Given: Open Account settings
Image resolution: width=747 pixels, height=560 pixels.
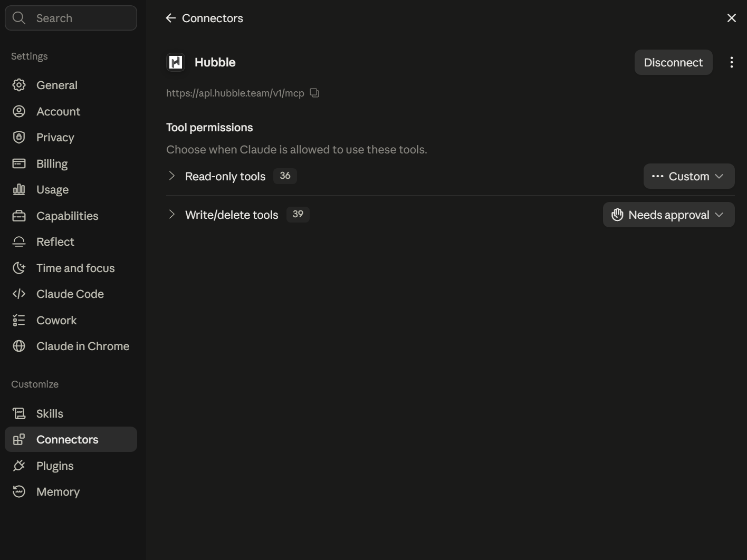Looking at the screenshot, I should [71, 111].
